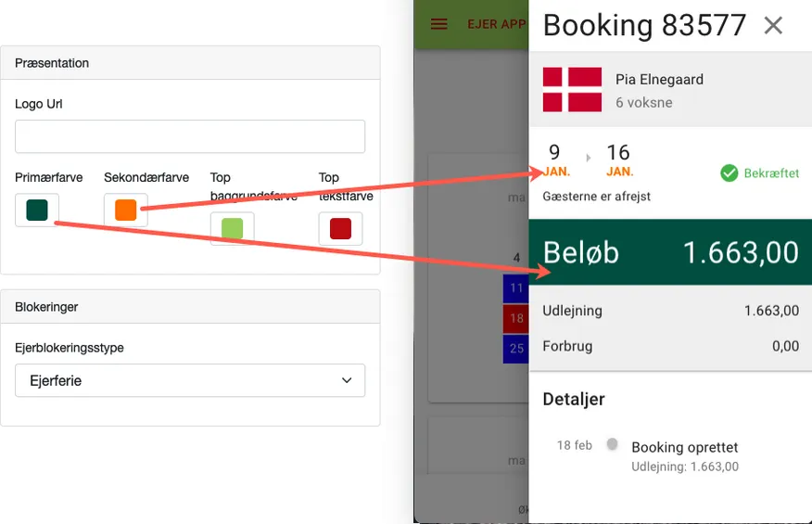Click the arrow between dates 9 and 16
Screen dimensions: 812x524
588,158
